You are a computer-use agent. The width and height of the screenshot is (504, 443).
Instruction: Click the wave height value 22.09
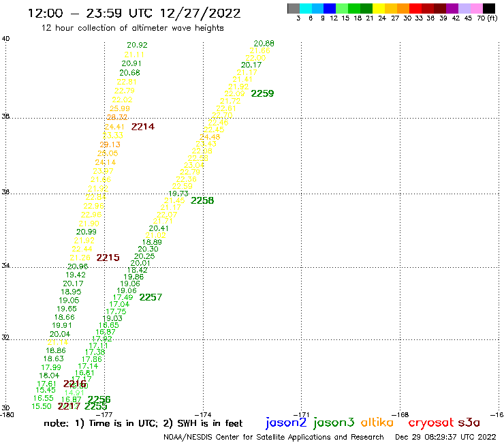(x=235, y=94)
